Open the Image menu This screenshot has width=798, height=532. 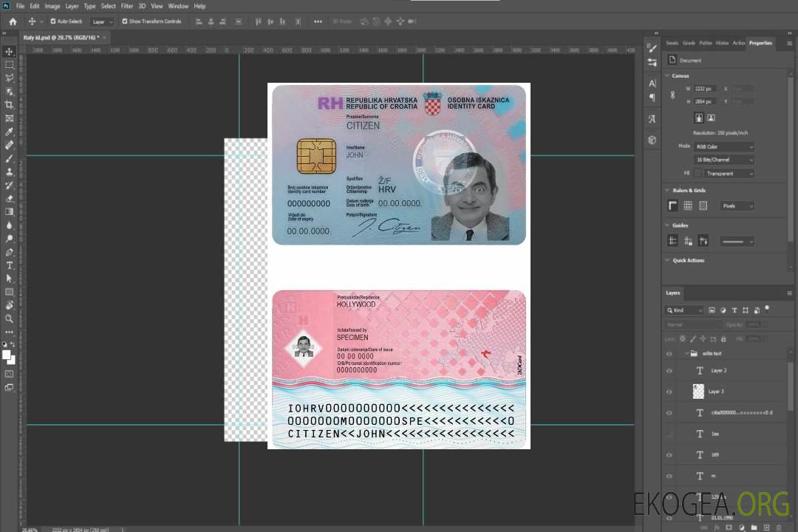[52, 6]
